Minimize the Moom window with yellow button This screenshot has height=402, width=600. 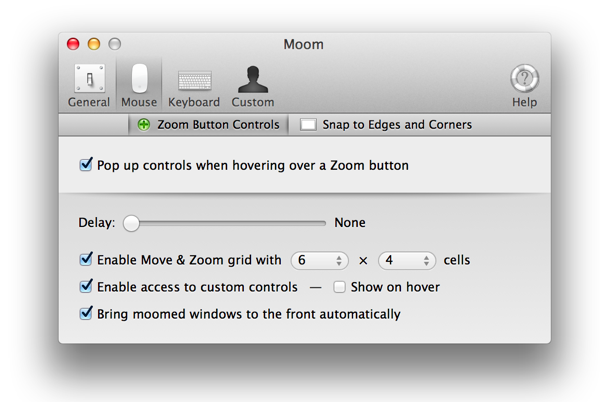94,44
